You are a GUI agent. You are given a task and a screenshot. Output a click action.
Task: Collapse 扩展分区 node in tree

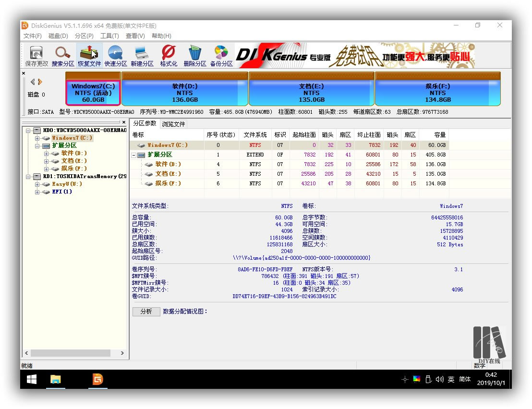(37, 146)
